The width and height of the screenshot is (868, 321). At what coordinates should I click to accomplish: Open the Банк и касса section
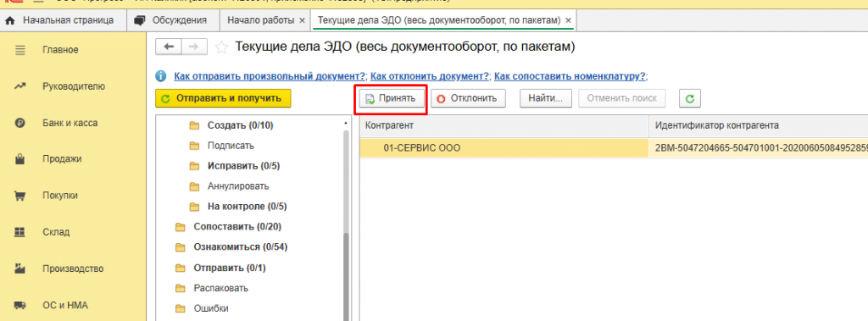pos(70,123)
